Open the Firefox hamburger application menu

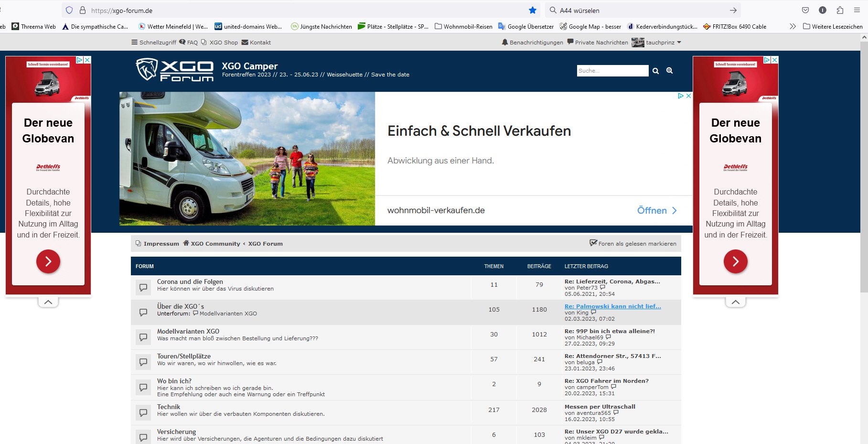(857, 11)
